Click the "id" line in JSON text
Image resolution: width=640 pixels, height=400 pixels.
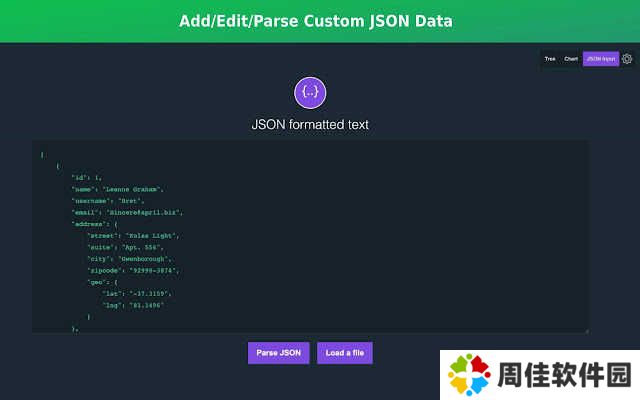click(x=87, y=177)
